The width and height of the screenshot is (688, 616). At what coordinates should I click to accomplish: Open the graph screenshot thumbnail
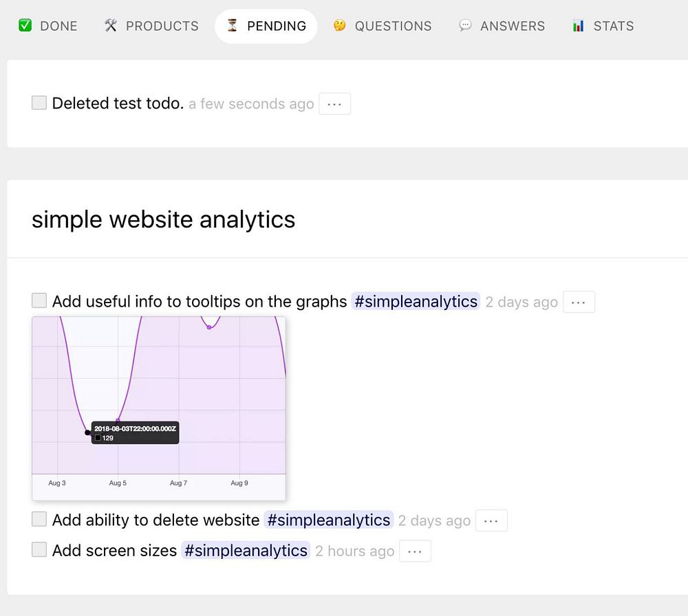158,408
